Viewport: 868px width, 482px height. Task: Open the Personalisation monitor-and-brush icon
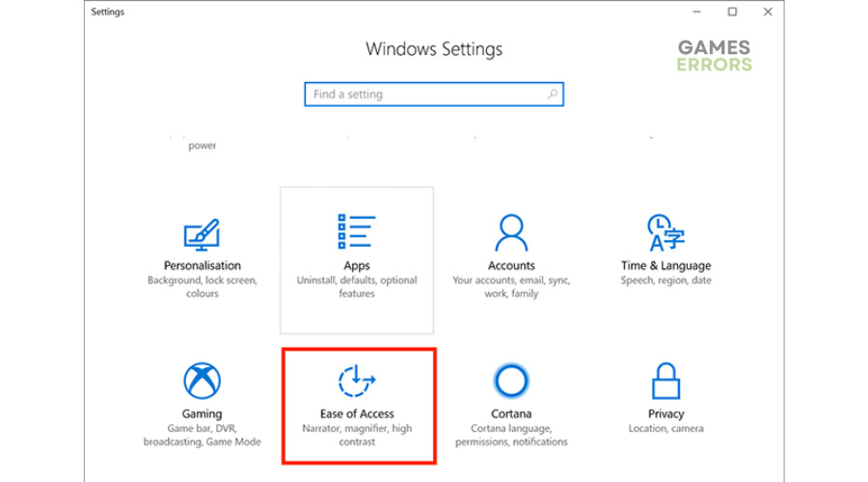coord(203,234)
